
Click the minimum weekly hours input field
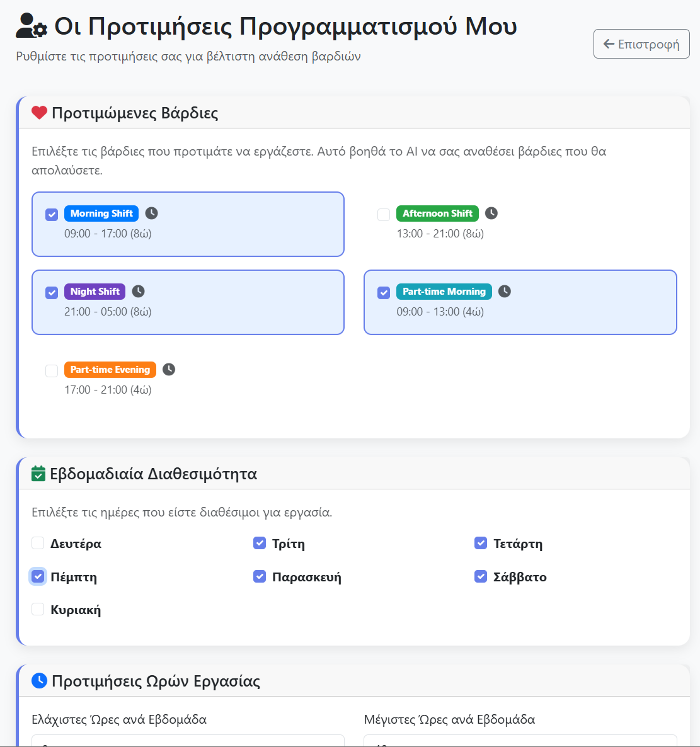pos(188,741)
